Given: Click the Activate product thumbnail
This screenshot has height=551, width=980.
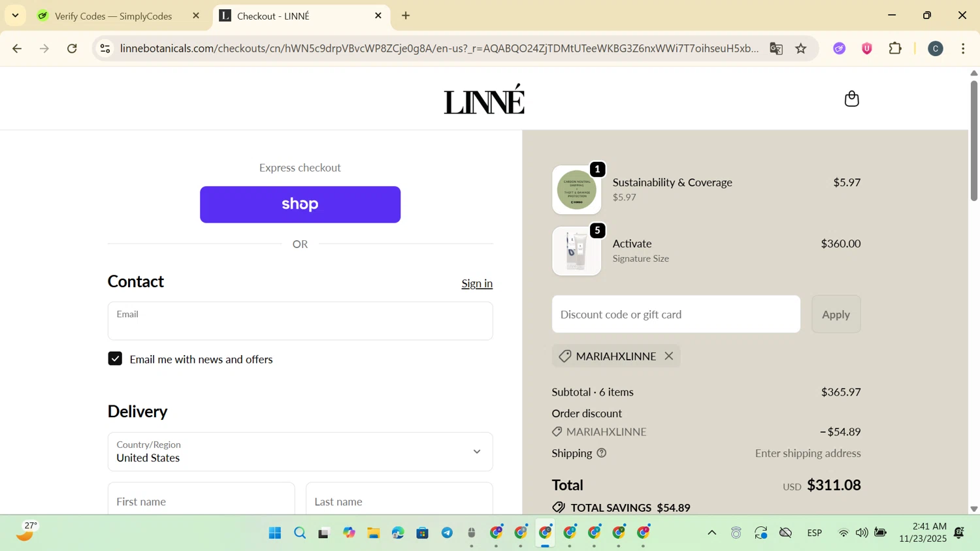Looking at the screenshot, I should (x=576, y=251).
